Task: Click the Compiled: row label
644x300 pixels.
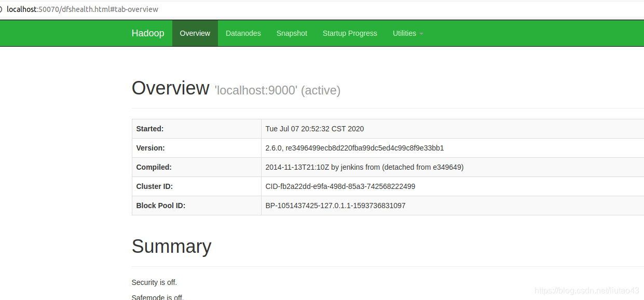Action: 154,167
